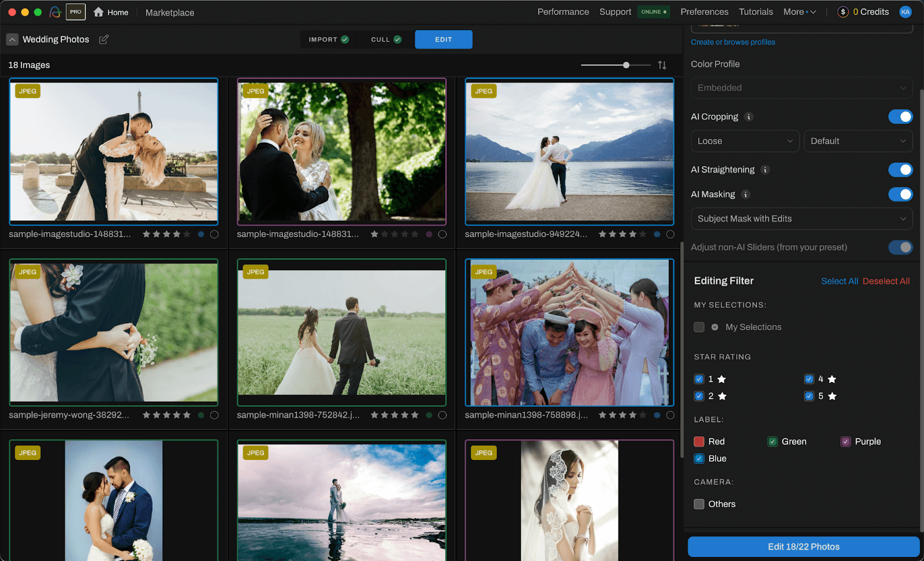The width and height of the screenshot is (924, 561).
Task: Open the Embedded color profile dropdown
Action: coord(802,88)
